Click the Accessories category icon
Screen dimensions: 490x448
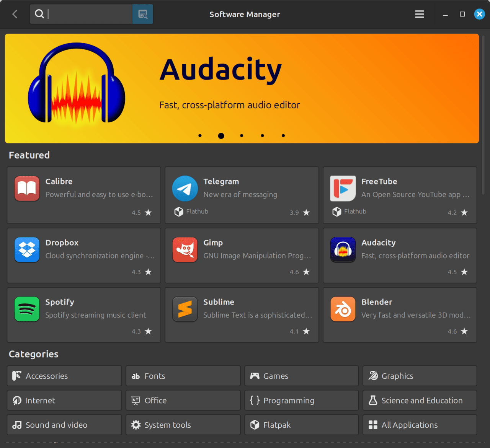tap(17, 376)
